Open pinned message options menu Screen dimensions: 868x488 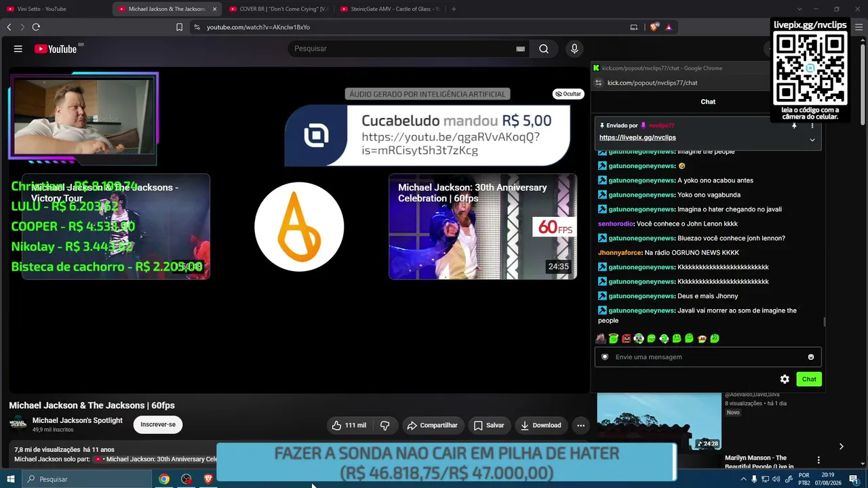point(812,125)
